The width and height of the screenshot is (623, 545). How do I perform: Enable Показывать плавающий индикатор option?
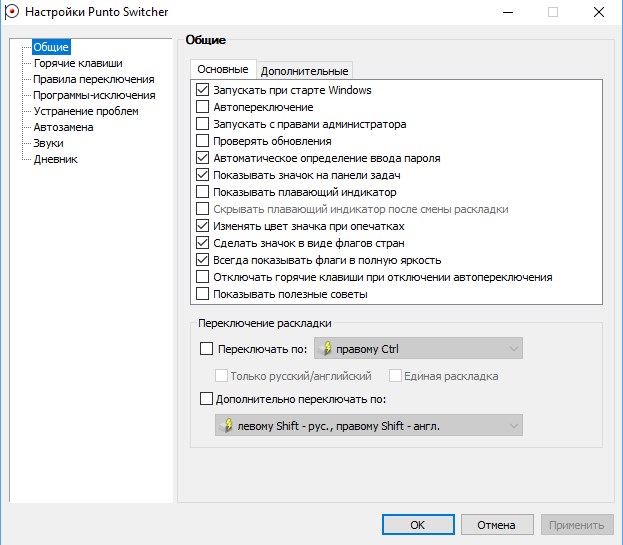point(204,192)
